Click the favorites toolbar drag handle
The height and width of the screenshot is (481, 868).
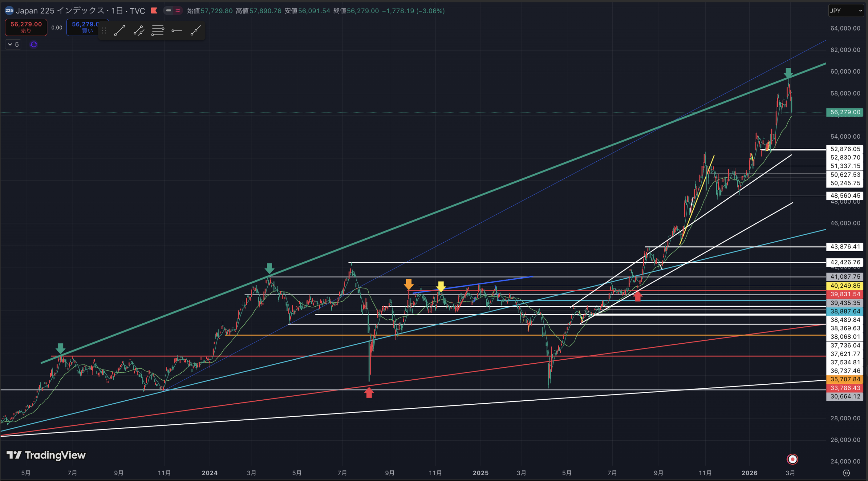click(x=104, y=31)
